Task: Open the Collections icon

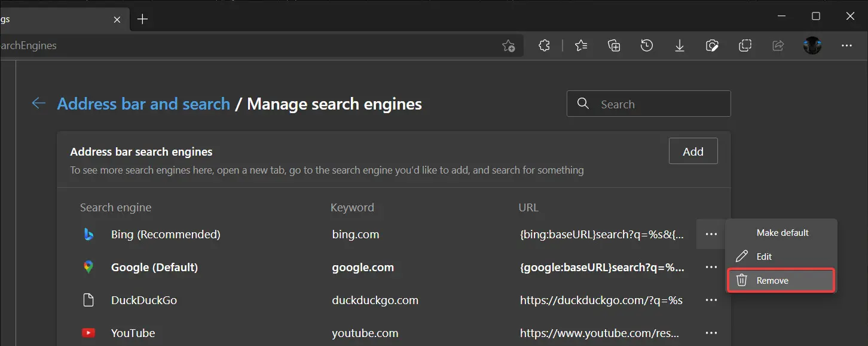Action: tap(614, 45)
